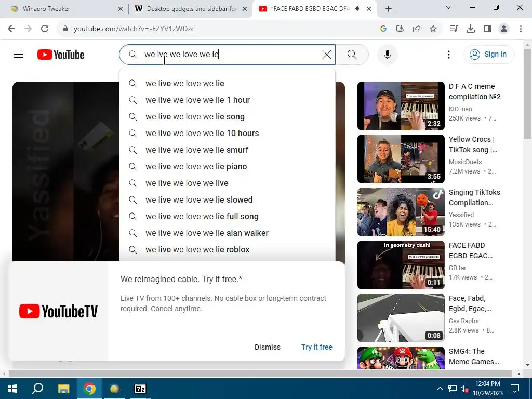Screen dimensions: 532x399
Task: Reload the current page
Action: click(x=45, y=29)
